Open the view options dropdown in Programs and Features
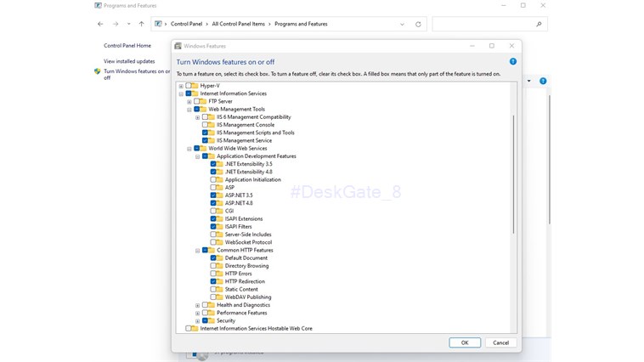644x362 pixels. 529,81
